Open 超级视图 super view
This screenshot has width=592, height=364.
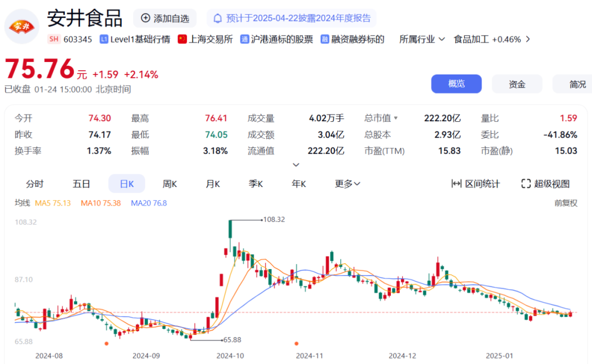(x=545, y=184)
